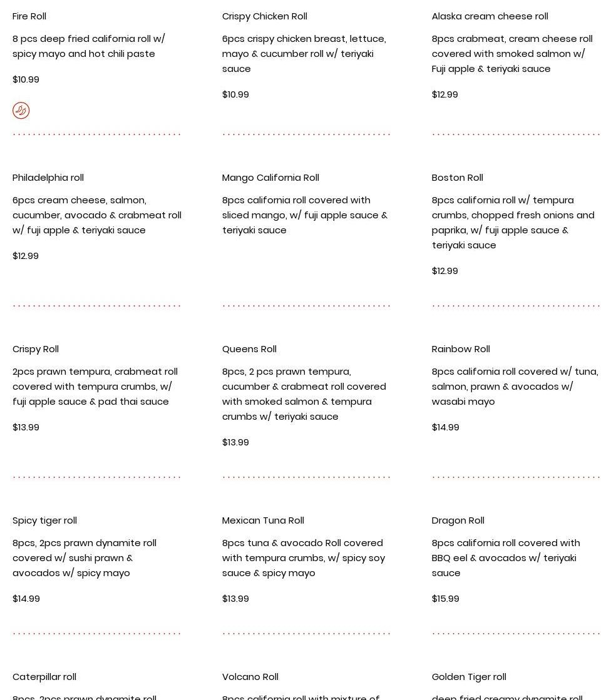Click the $10.99 price under Fire Roll
609x700 pixels.
26,79
